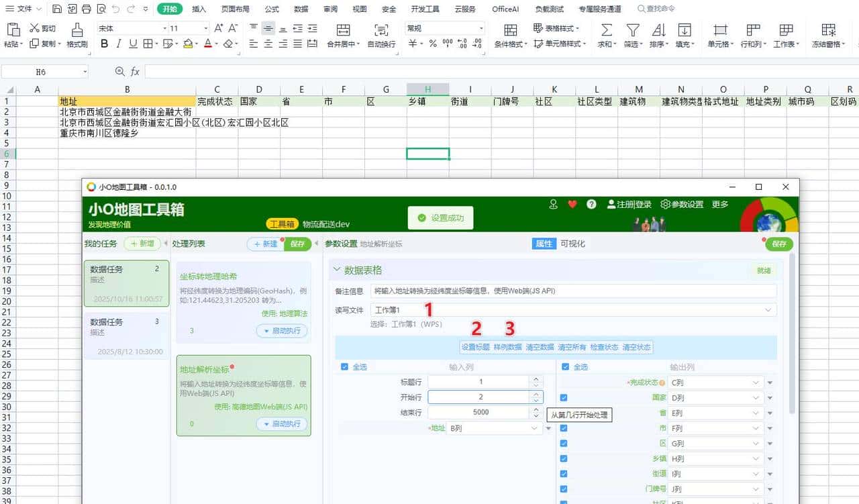Open the font color picker

coord(217,42)
